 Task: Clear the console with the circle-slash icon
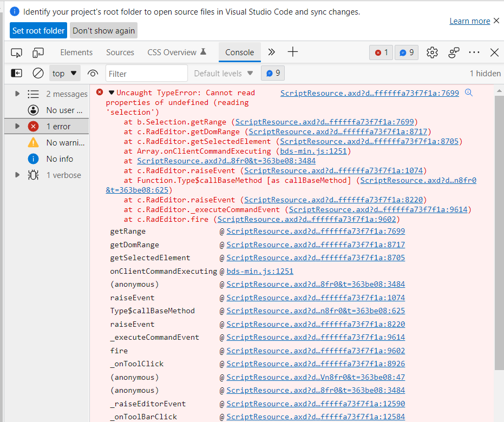pos(38,73)
